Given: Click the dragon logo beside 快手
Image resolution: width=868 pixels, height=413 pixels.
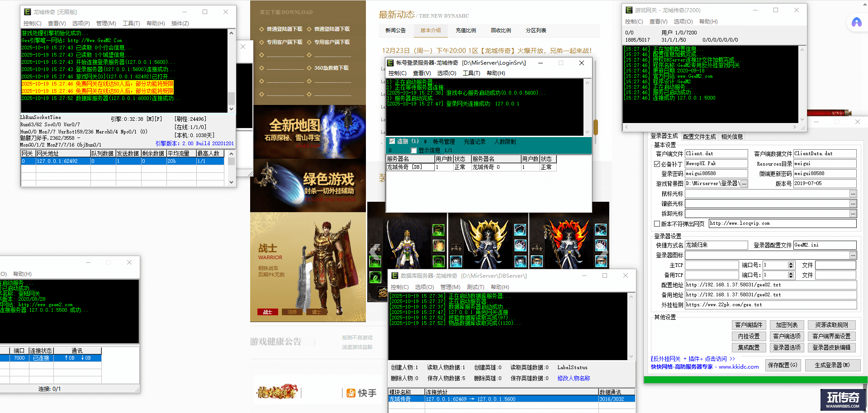Looking at the screenshot, I should (277, 392).
